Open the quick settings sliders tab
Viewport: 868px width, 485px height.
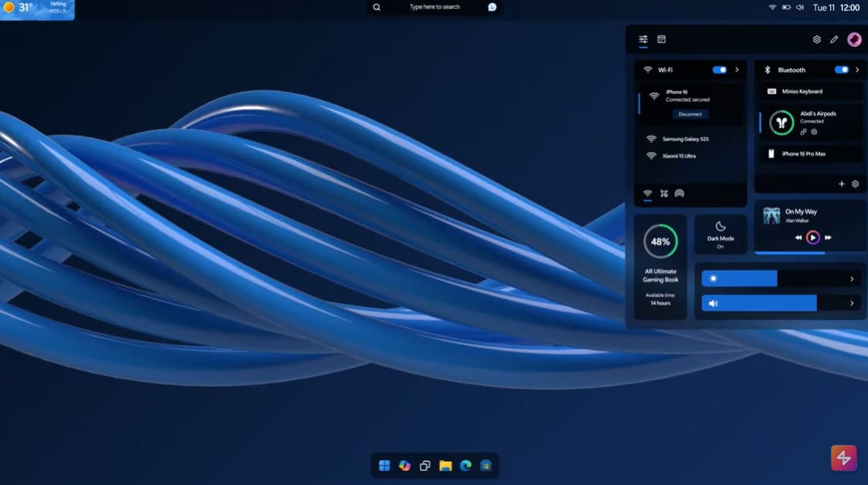coord(643,39)
